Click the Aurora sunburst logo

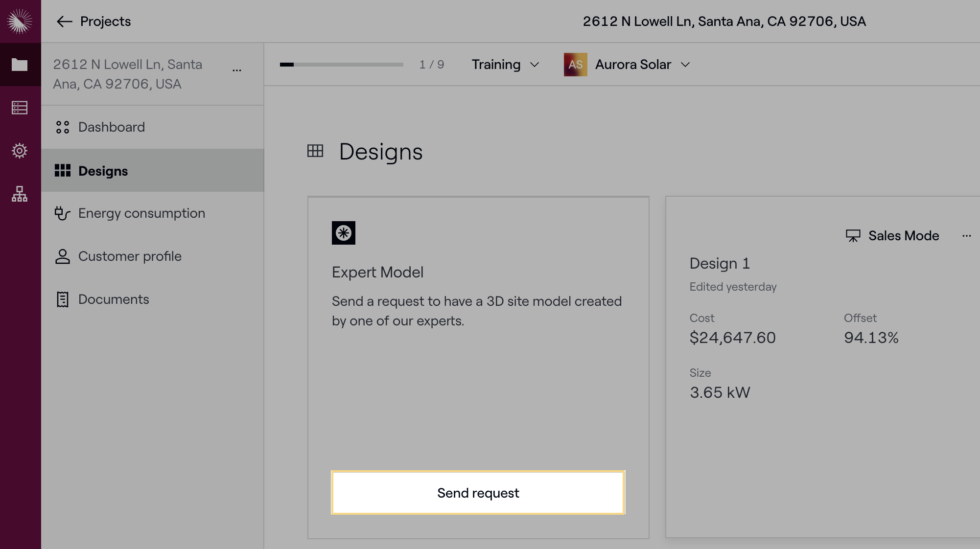coord(20,21)
